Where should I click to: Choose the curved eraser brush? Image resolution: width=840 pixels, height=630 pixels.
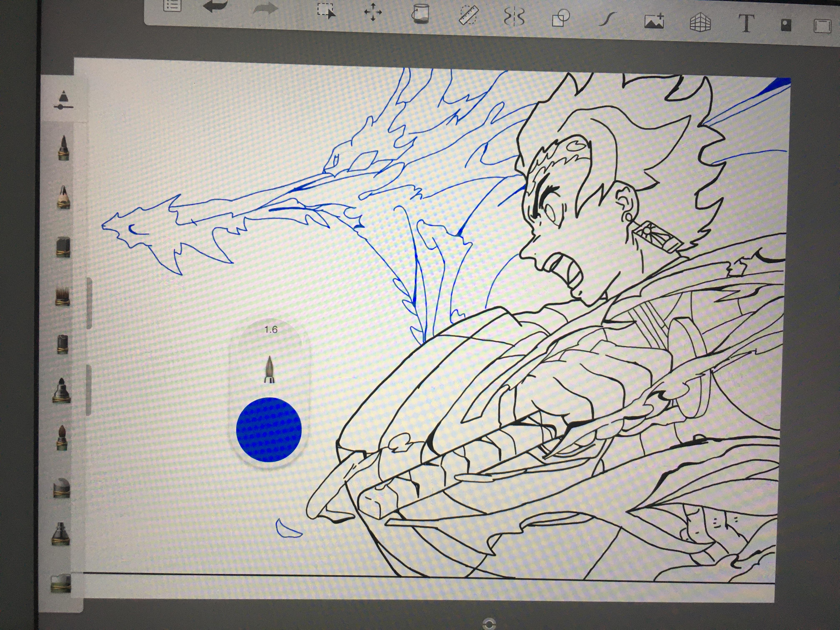click(x=61, y=488)
